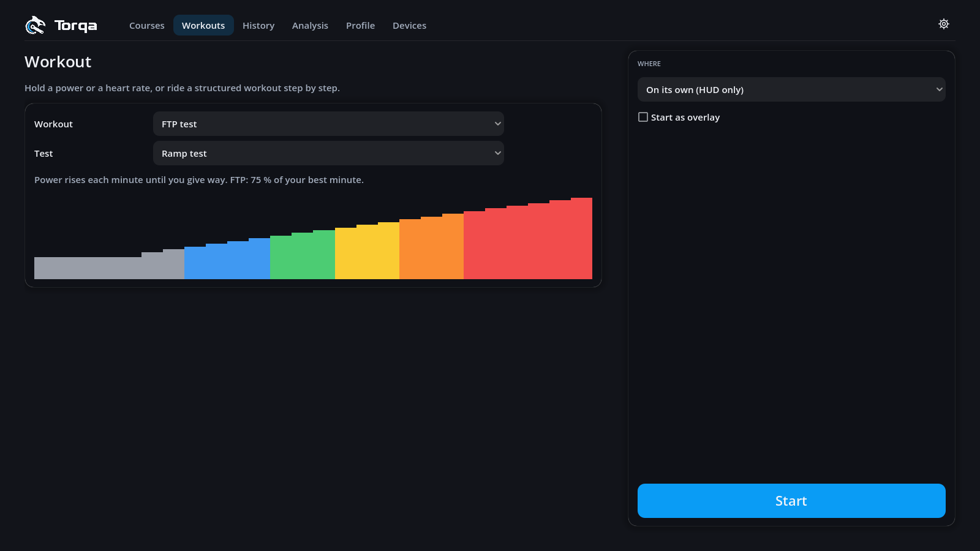Click the 'Power rises each minute' description text
This screenshot has height=551, width=980.
(199, 180)
